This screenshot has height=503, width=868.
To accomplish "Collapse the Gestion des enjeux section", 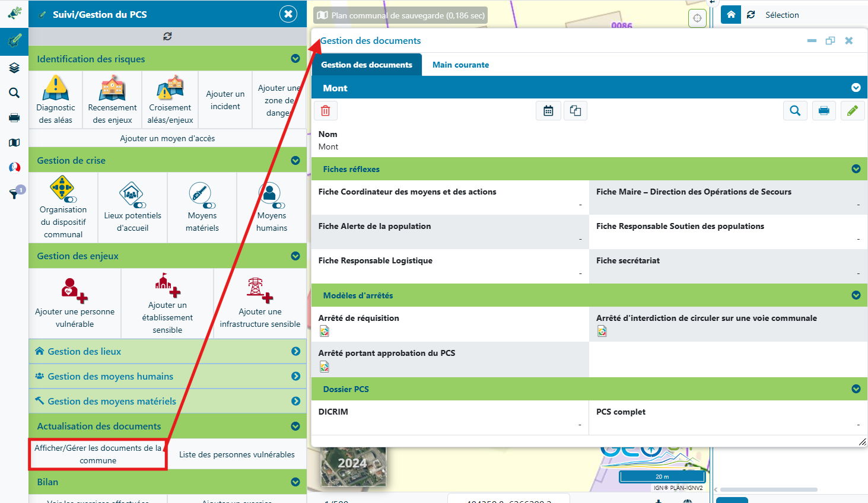I will [x=295, y=256].
